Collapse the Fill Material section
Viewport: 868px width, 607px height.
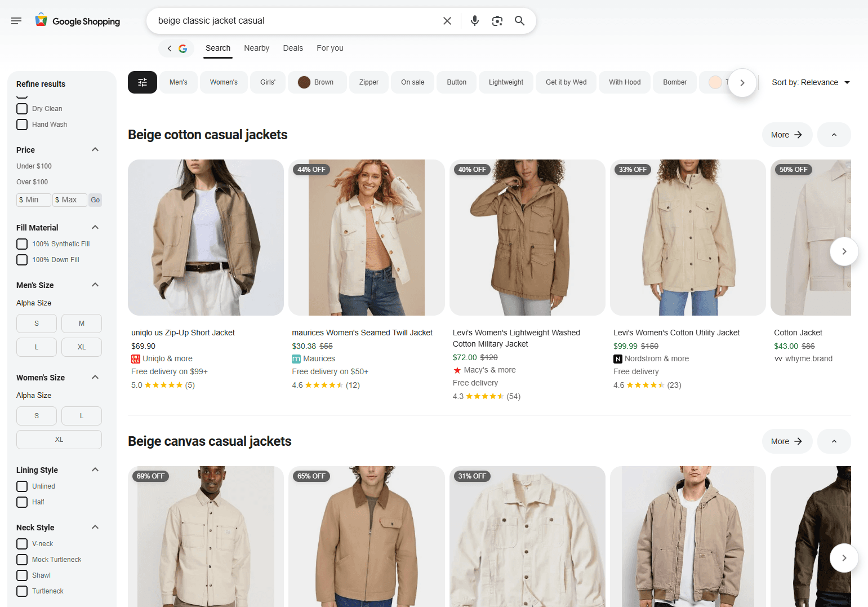pos(95,227)
